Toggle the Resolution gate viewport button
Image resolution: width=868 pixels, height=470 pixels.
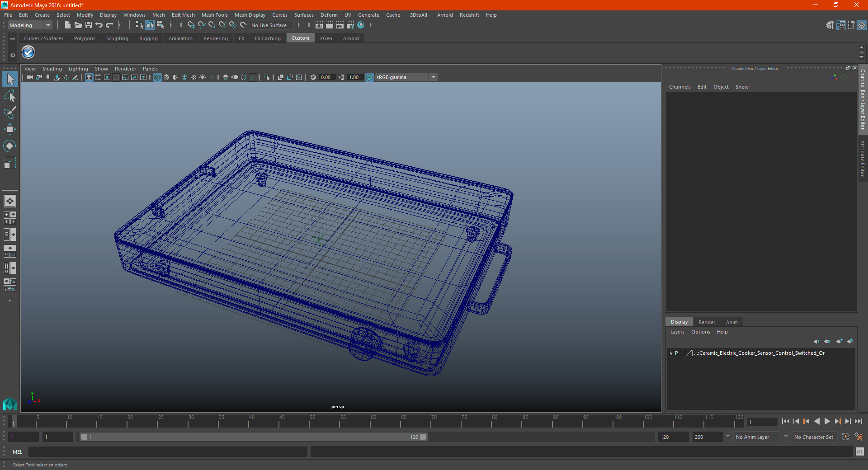(x=107, y=77)
